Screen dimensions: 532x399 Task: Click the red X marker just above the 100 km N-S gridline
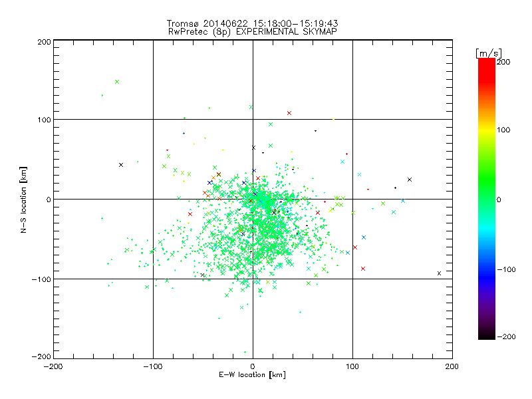point(289,113)
